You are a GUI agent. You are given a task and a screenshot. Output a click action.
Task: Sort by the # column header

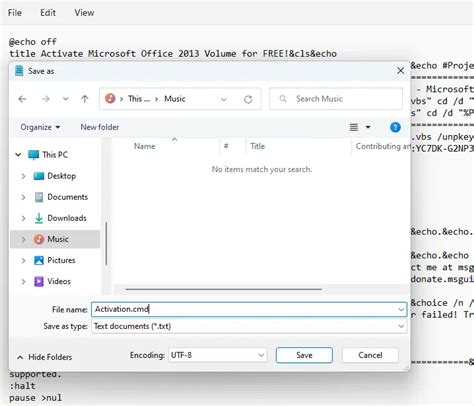click(x=226, y=146)
